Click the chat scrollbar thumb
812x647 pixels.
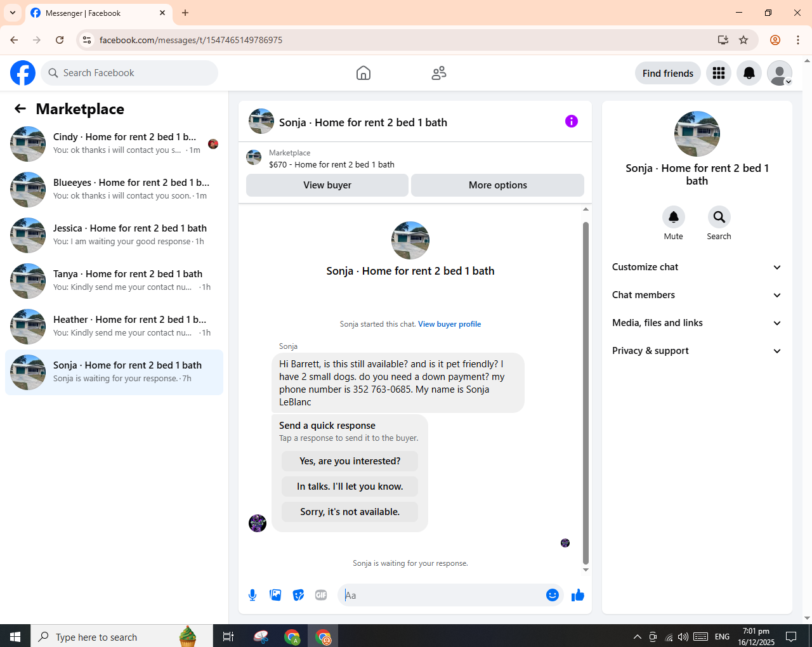click(586, 393)
